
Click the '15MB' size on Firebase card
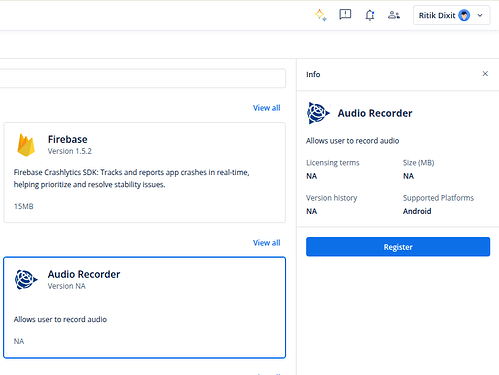pyautogui.click(x=24, y=206)
